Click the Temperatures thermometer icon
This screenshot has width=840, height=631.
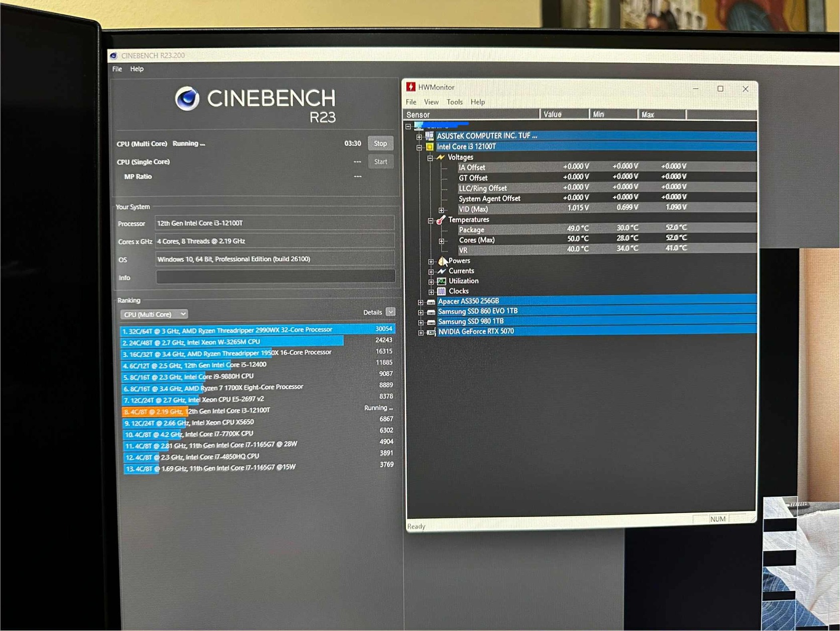click(x=441, y=220)
